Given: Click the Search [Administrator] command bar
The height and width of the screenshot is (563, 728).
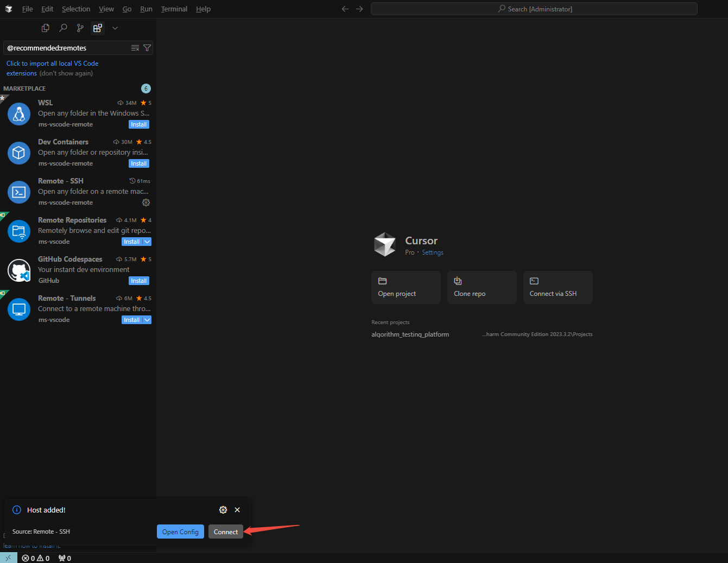Looking at the screenshot, I should coord(534,9).
